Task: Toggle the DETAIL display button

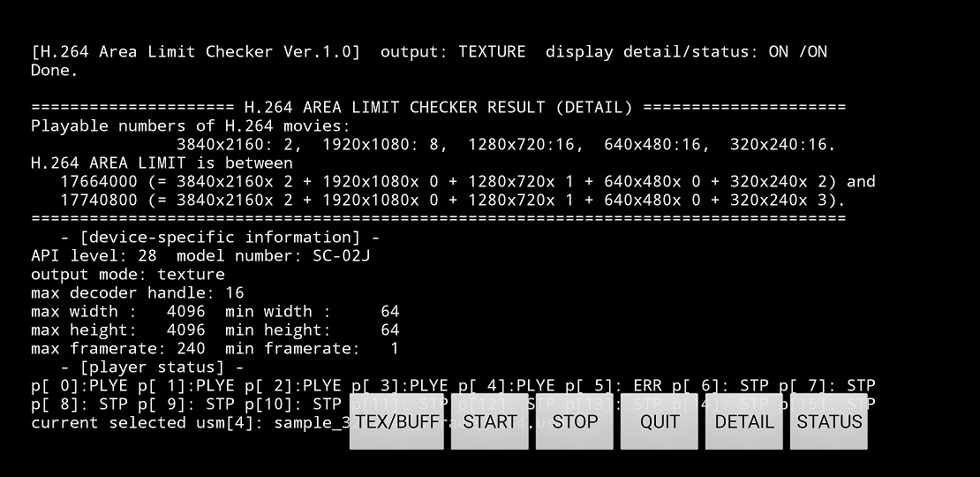Action: point(743,421)
